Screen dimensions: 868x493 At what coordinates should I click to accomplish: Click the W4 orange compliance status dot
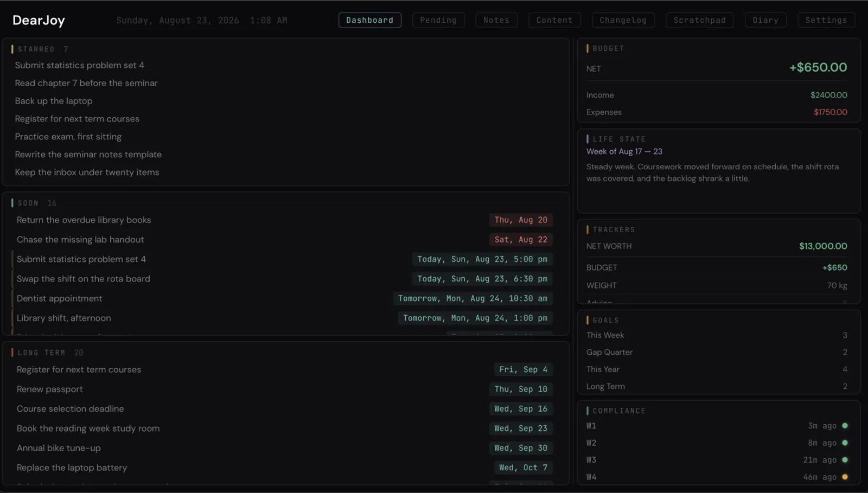(845, 477)
